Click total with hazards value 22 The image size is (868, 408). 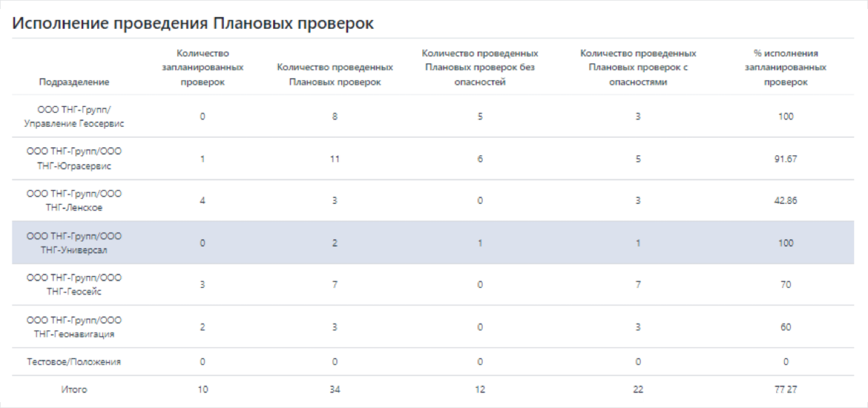click(x=638, y=389)
